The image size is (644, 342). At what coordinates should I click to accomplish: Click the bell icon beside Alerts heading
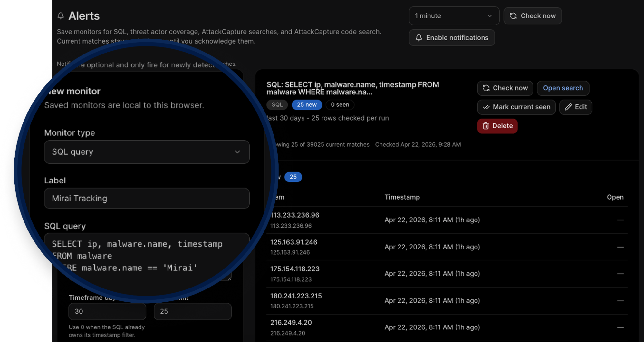coord(61,16)
